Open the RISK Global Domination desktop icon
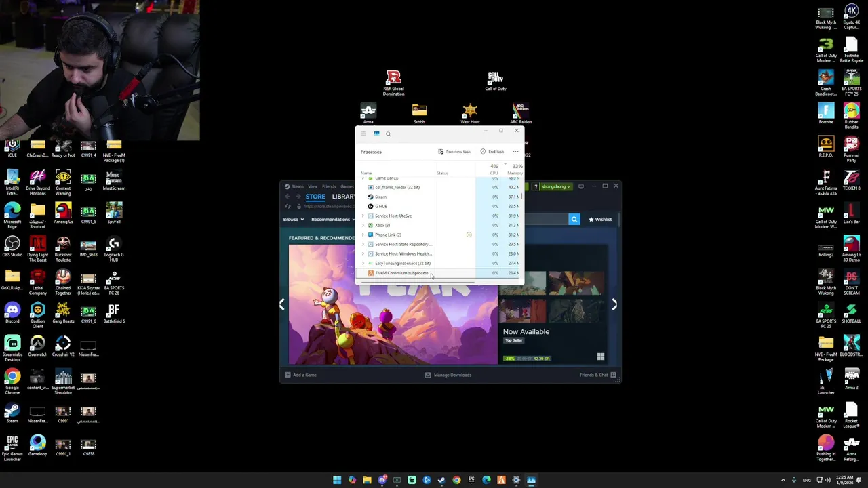Image resolution: width=868 pixels, height=488 pixels. click(393, 83)
